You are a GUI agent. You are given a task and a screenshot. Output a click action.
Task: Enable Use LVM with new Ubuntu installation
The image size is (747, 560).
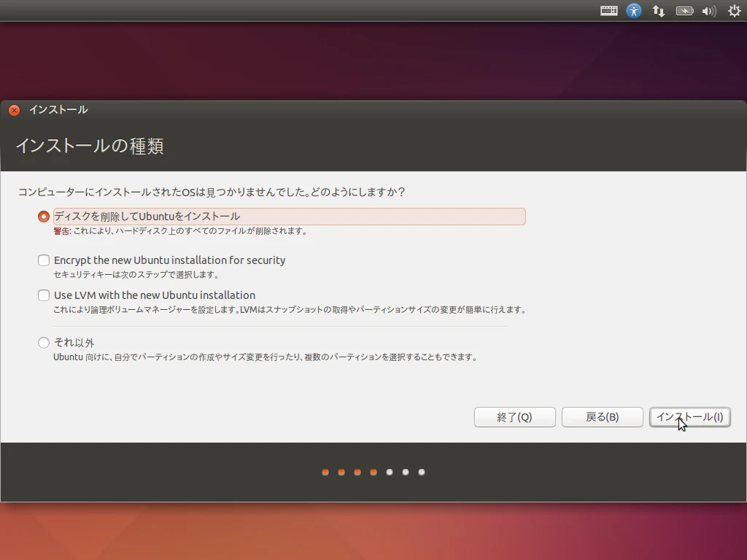tap(43, 295)
